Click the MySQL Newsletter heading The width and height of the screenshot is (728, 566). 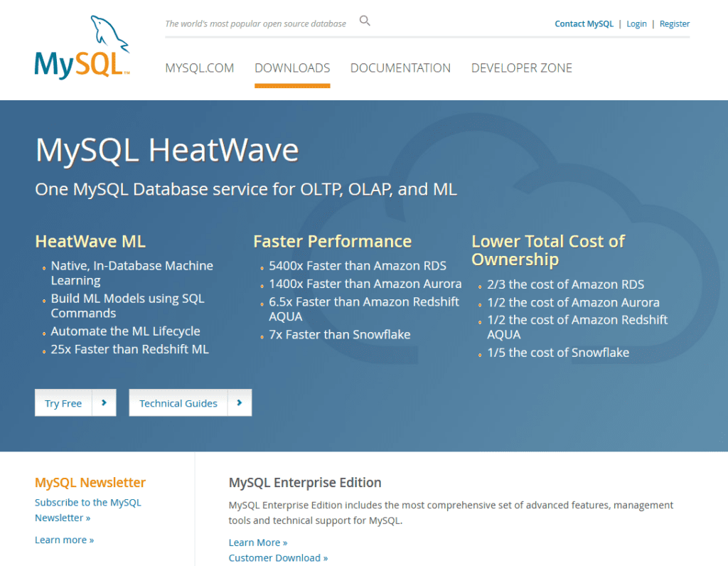(x=90, y=482)
